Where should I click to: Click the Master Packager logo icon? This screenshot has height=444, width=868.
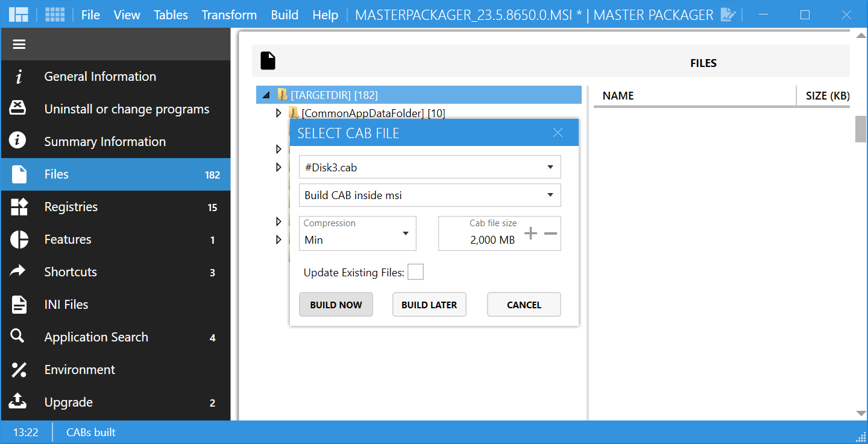tap(19, 14)
